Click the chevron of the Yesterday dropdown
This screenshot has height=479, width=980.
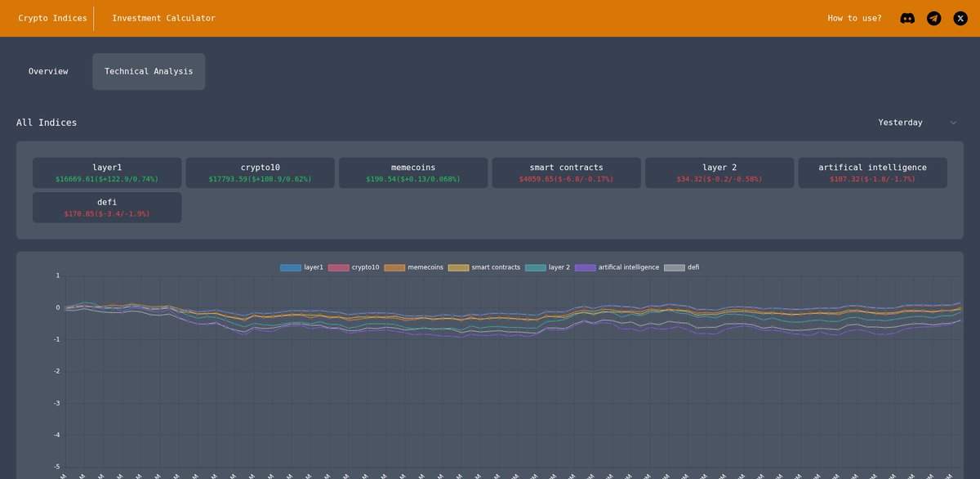tap(953, 123)
